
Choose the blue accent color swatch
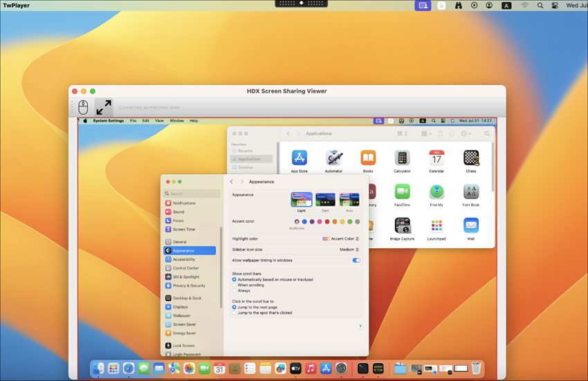[304, 222]
